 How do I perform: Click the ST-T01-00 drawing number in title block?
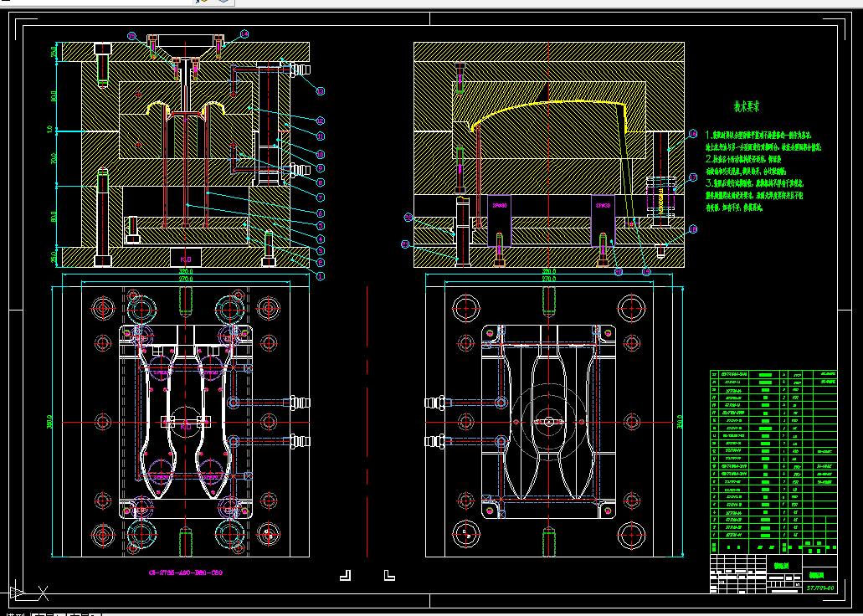coord(820,588)
